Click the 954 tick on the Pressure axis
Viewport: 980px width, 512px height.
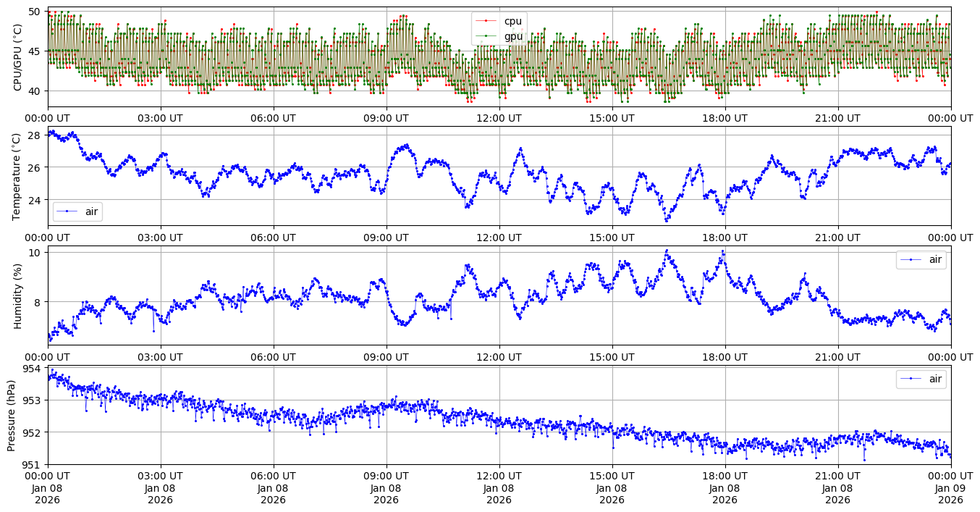point(33,369)
